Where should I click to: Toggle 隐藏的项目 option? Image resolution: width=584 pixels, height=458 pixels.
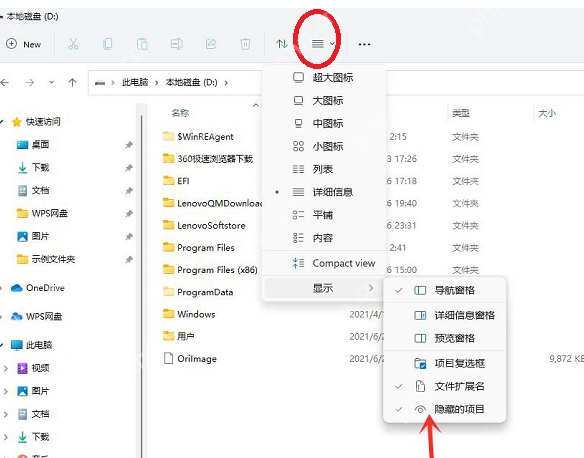(x=445, y=409)
